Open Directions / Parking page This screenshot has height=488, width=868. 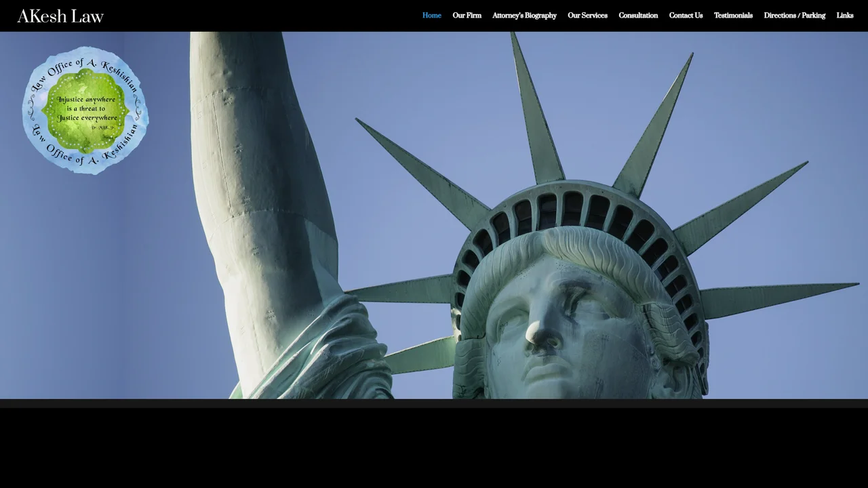click(x=795, y=16)
